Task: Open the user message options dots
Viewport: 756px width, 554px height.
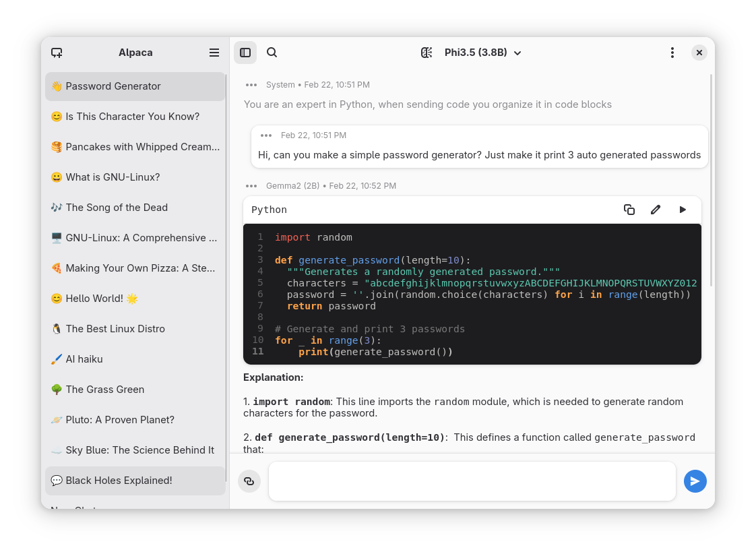Action: point(266,135)
